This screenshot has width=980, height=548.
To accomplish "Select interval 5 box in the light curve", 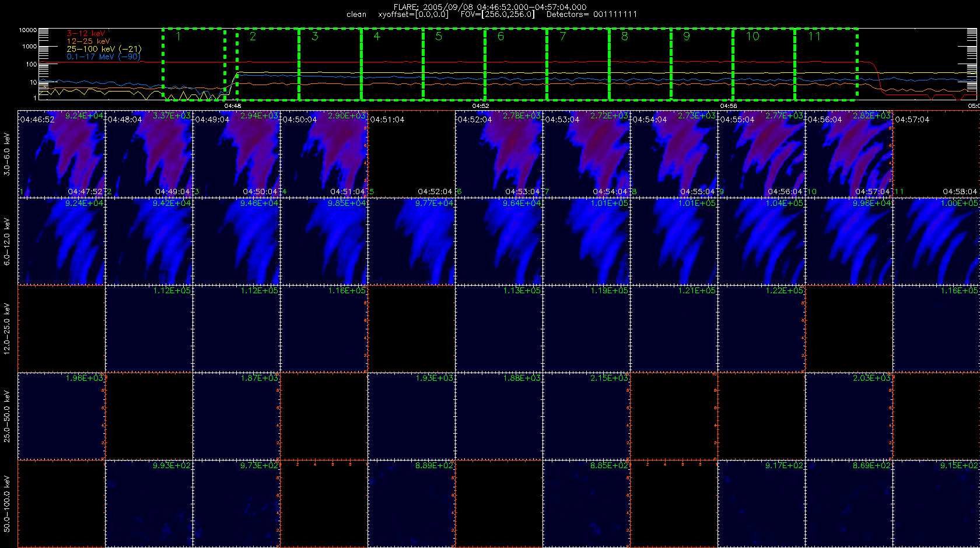I will (454, 64).
